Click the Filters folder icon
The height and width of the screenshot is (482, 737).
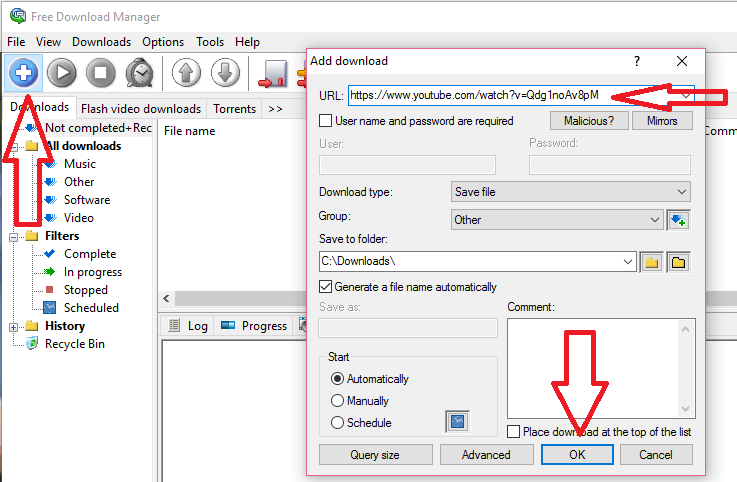tap(32, 236)
